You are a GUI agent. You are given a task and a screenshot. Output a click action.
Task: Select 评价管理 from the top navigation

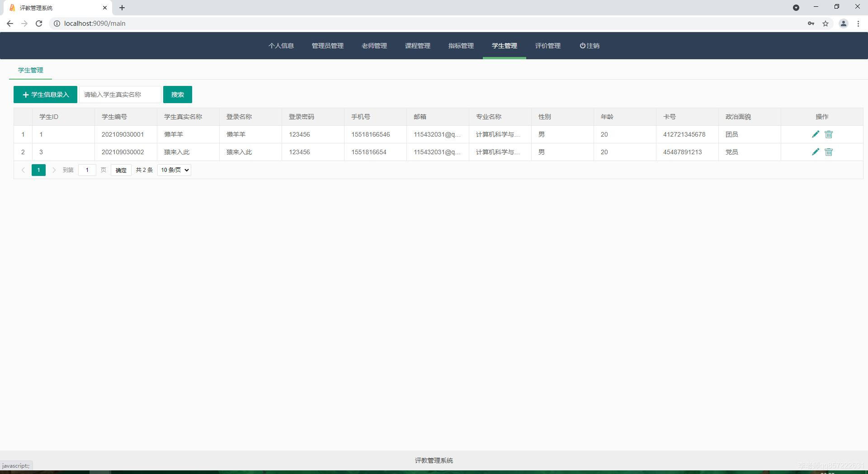[x=547, y=45]
